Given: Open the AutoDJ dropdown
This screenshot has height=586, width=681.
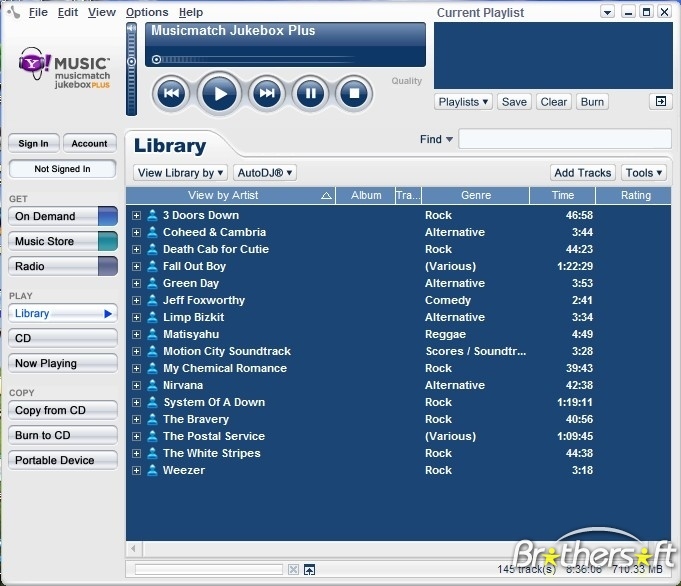Looking at the screenshot, I should click(264, 173).
